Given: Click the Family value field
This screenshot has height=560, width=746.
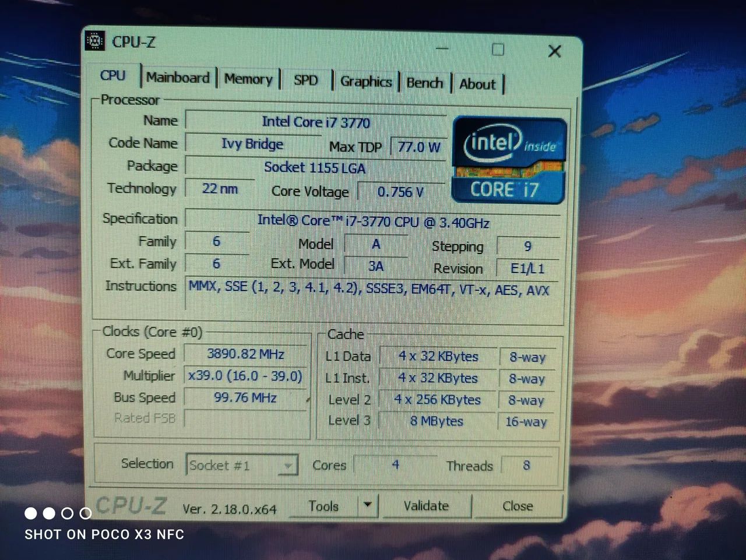Looking at the screenshot, I should (x=217, y=241).
